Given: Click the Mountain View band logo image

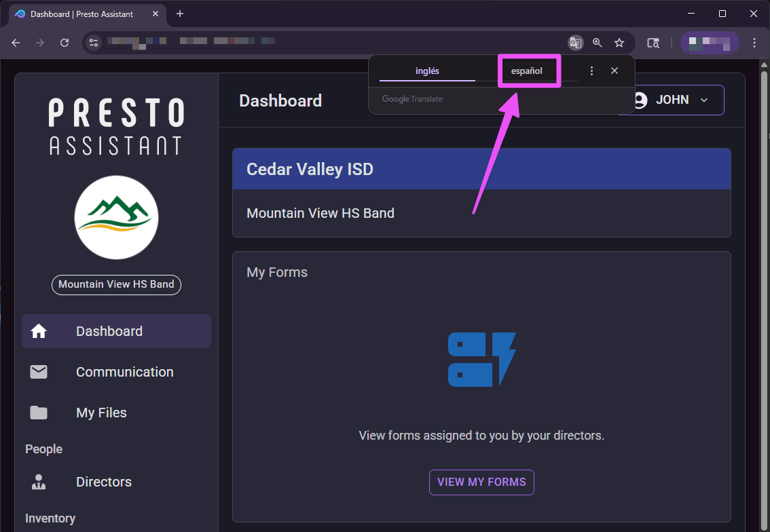Looking at the screenshot, I should click(x=116, y=217).
